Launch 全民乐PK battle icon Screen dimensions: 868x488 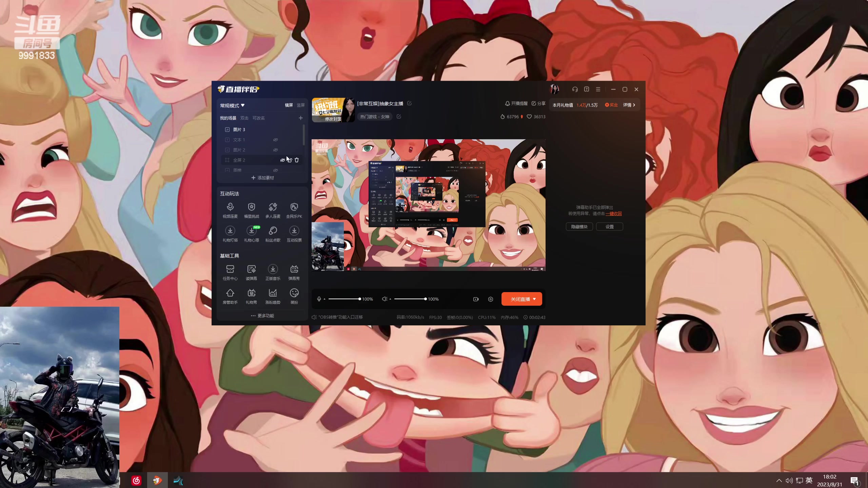click(x=294, y=210)
